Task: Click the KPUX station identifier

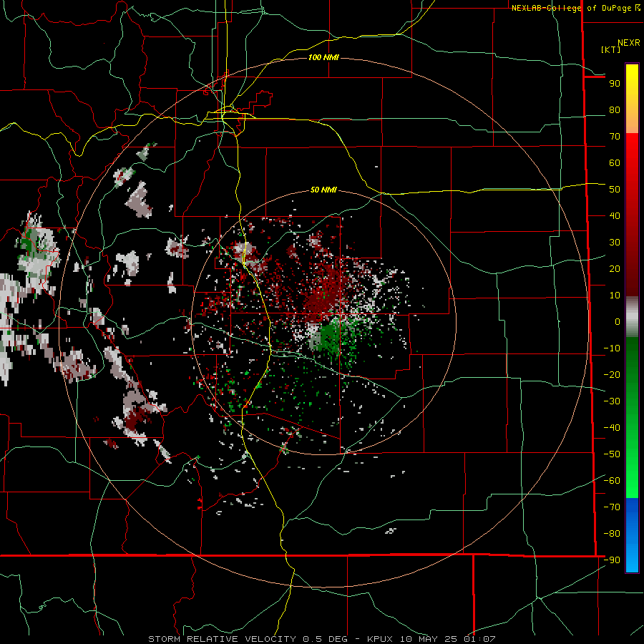Action: [380, 639]
